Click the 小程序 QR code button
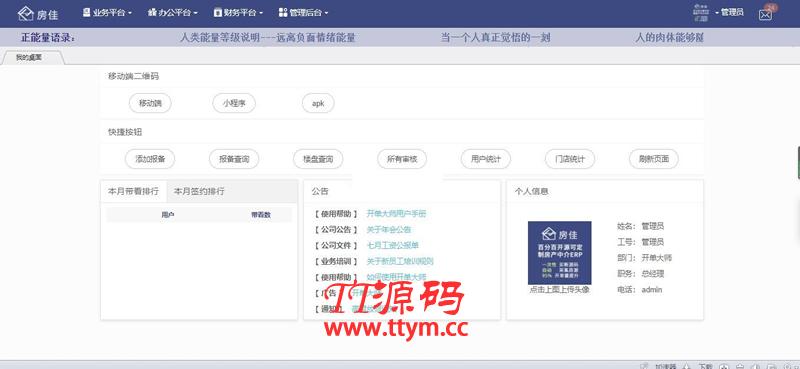The width and height of the screenshot is (800, 369). click(x=234, y=103)
